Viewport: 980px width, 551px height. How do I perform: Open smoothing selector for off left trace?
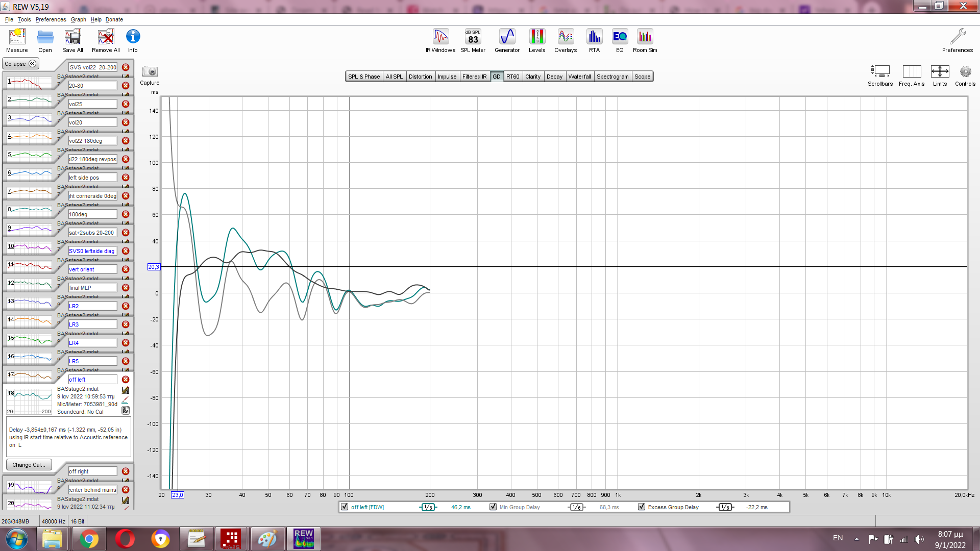428,507
